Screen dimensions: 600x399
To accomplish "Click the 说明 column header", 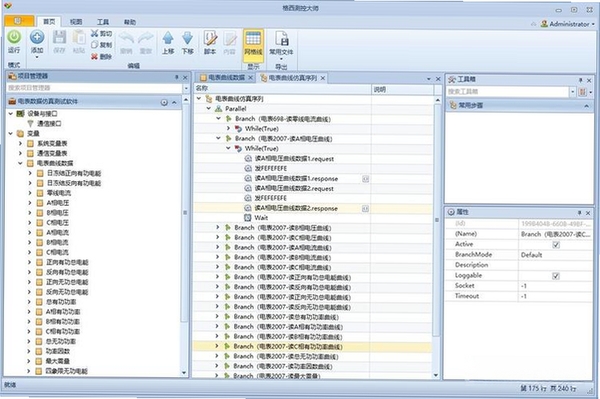I will (403, 90).
